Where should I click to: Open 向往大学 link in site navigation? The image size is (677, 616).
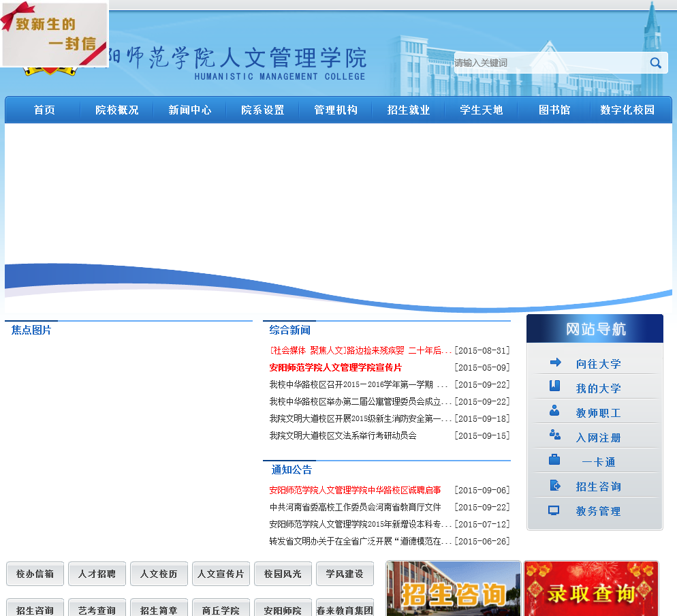click(599, 364)
